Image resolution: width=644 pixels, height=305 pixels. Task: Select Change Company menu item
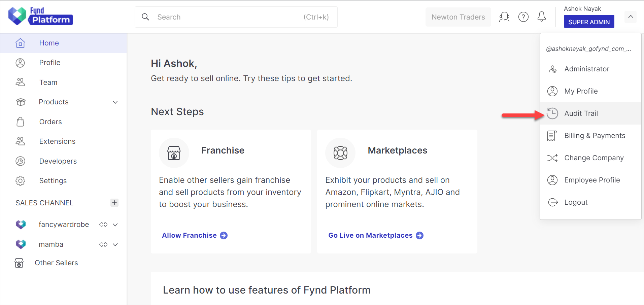click(590, 158)
